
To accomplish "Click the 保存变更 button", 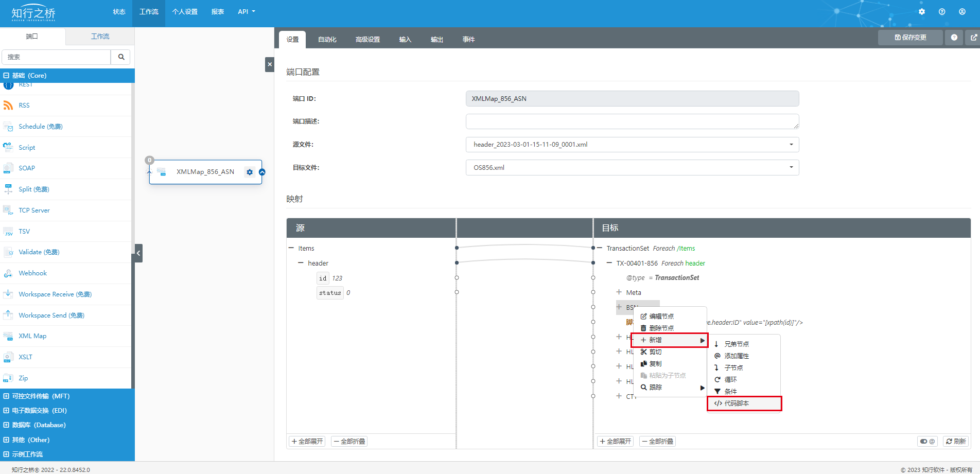I will [910, 38].
